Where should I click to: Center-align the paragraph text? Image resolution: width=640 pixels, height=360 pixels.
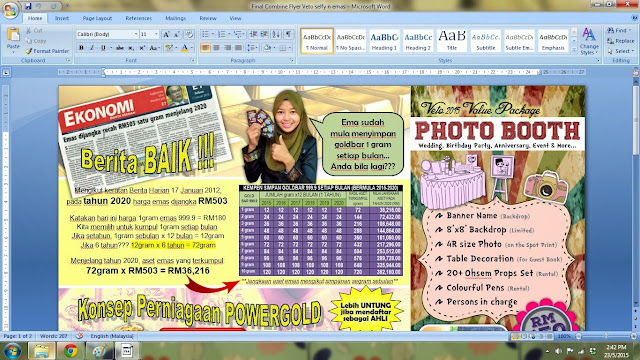pyautogui.click(x=216, y=48)
